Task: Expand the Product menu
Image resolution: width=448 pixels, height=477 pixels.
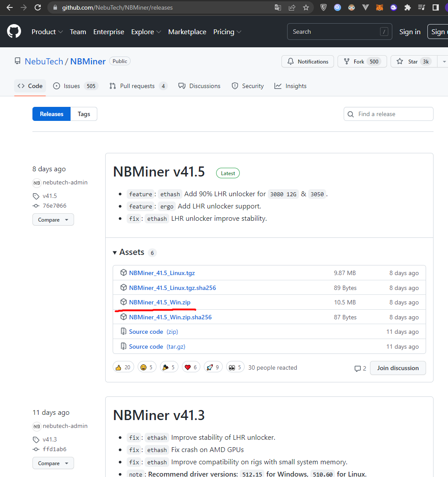Action: coord(47,32)
